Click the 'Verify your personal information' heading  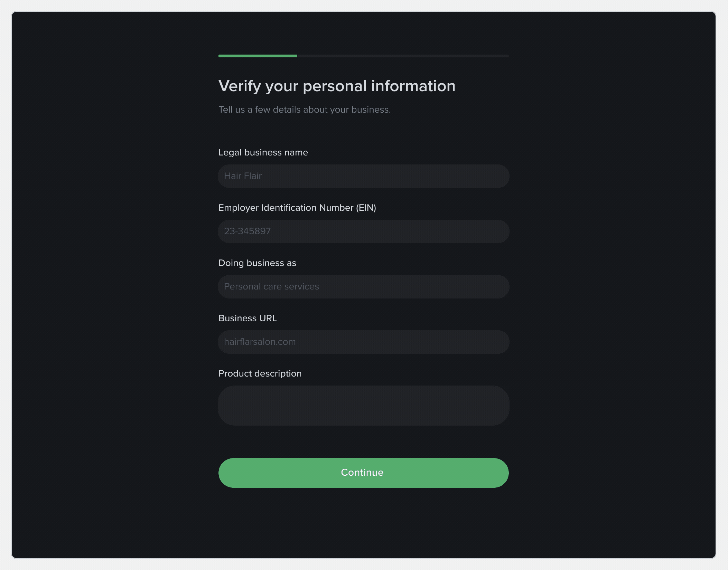coord(337,86)
